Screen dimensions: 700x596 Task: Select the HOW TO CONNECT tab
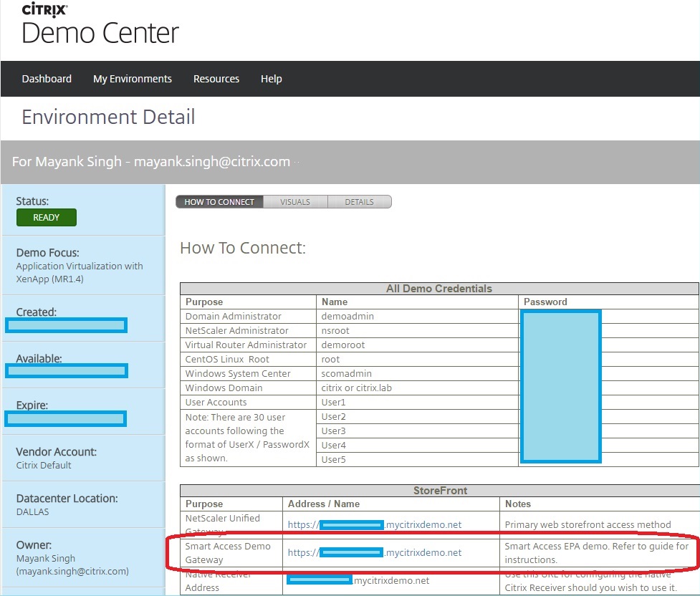219,202
